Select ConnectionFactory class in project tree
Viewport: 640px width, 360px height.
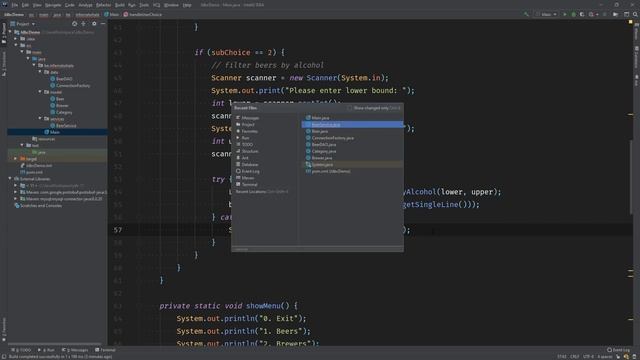coord(70,86)
